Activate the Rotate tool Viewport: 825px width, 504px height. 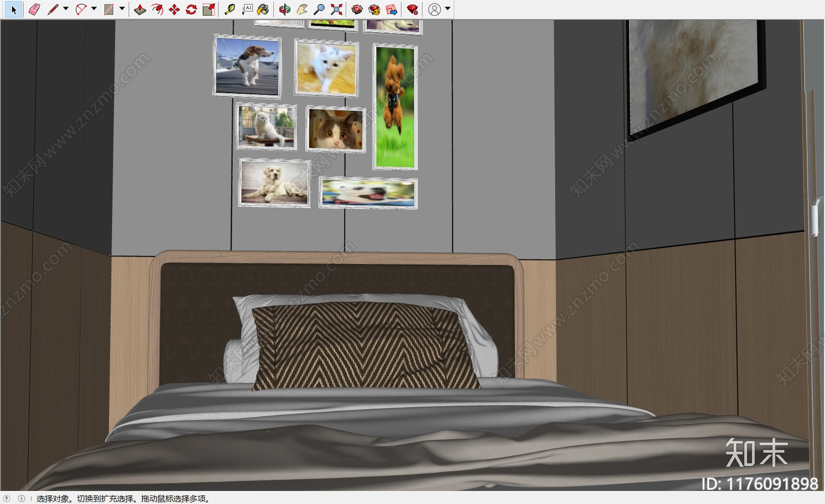pyautogui.click(x=191, y=9)
